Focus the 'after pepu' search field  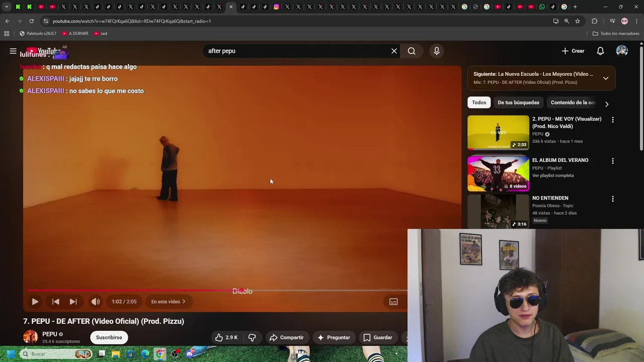click(x=297, y=51)
